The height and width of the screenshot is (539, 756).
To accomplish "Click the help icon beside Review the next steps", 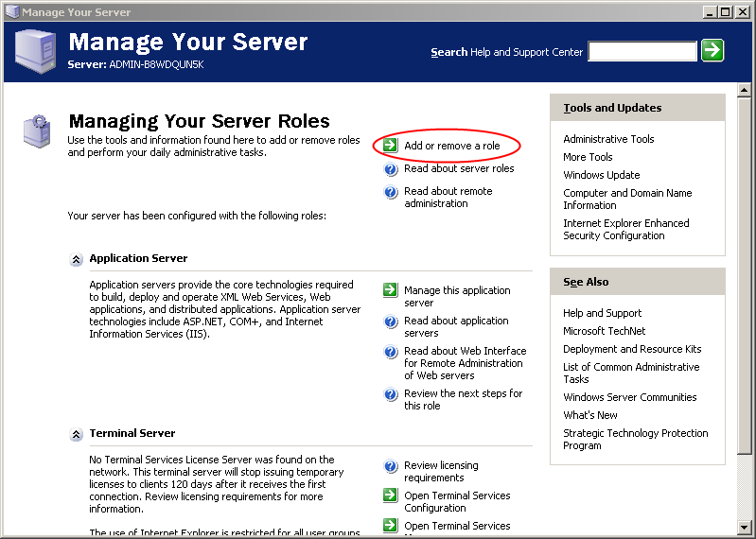I will 390,394.
